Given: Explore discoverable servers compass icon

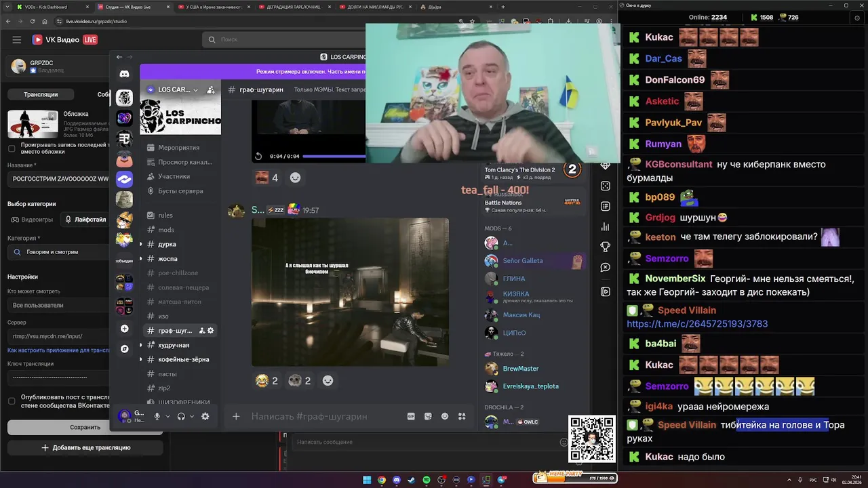Looking at the screenshot, I should tap(124, 348).
